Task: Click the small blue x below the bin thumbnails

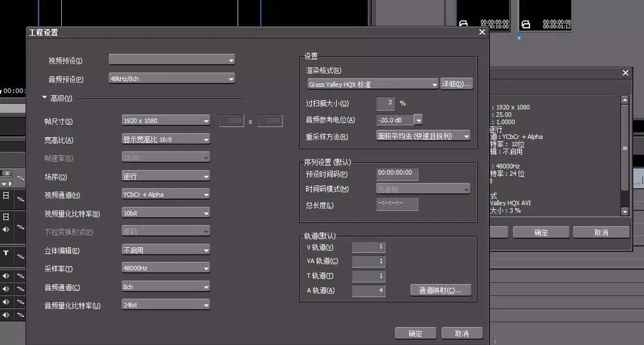Action: click(x=519, y=38)
